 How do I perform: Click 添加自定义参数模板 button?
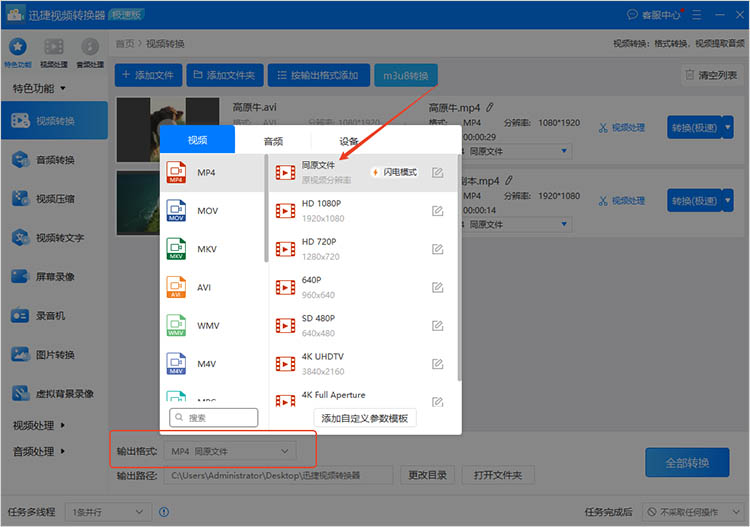(364, 418)
